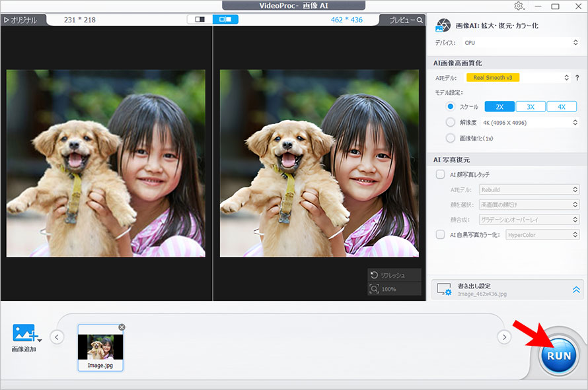Image resolution: width=588 pixels, height=390 pixels.
Task: Click the left arrow of the image strip
Action: 57,337
